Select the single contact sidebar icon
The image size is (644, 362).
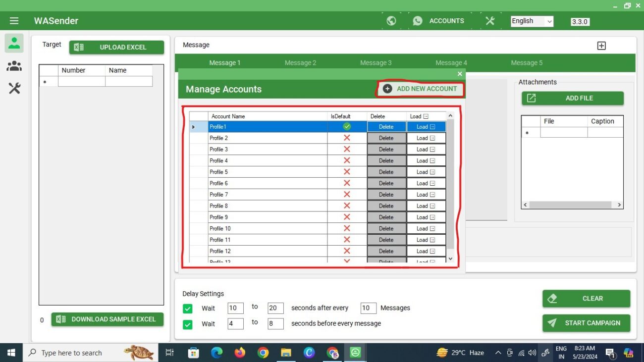click(x=14, y=43)
